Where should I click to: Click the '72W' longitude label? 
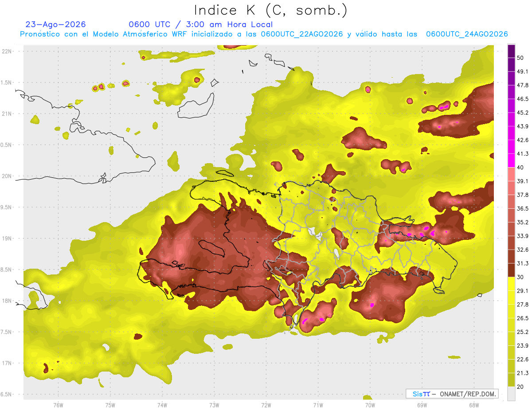[266, 405]
